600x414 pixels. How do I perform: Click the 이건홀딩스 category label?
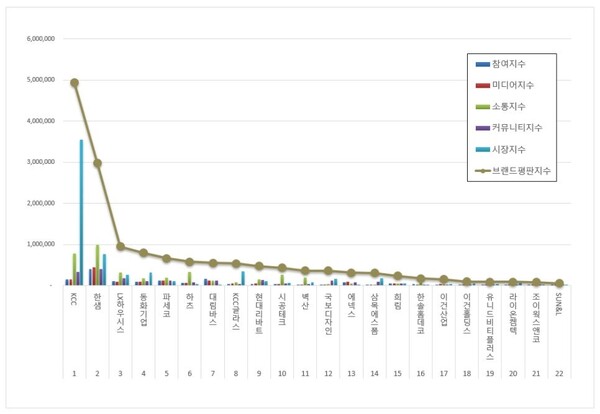click(x=467, y=313)
